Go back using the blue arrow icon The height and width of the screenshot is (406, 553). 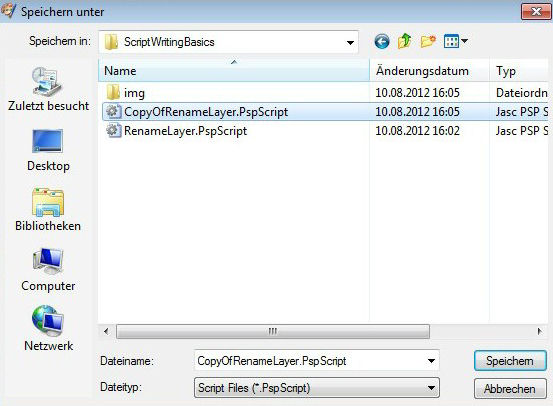point(382,42)
